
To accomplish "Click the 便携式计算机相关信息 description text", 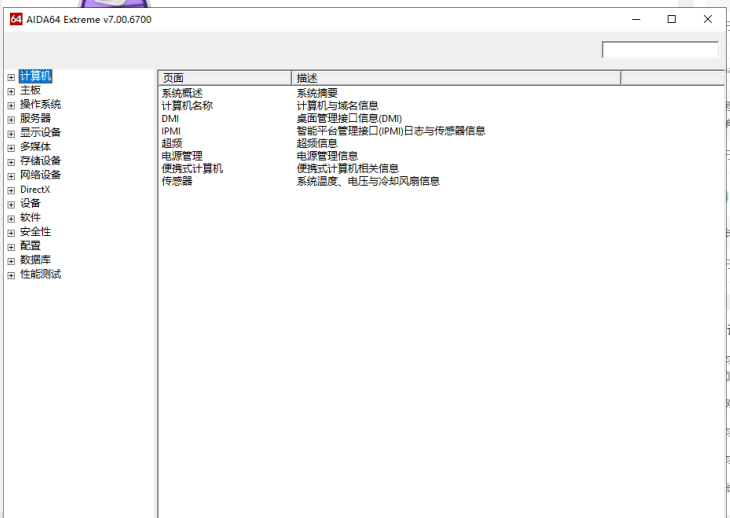I will click(x=348, y=168).
